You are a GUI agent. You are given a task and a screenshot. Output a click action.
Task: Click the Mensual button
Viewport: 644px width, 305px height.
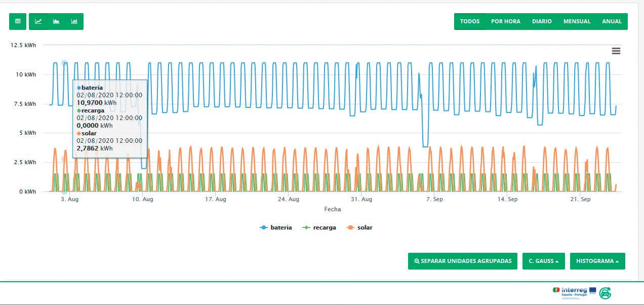click(x=577, y=21)
